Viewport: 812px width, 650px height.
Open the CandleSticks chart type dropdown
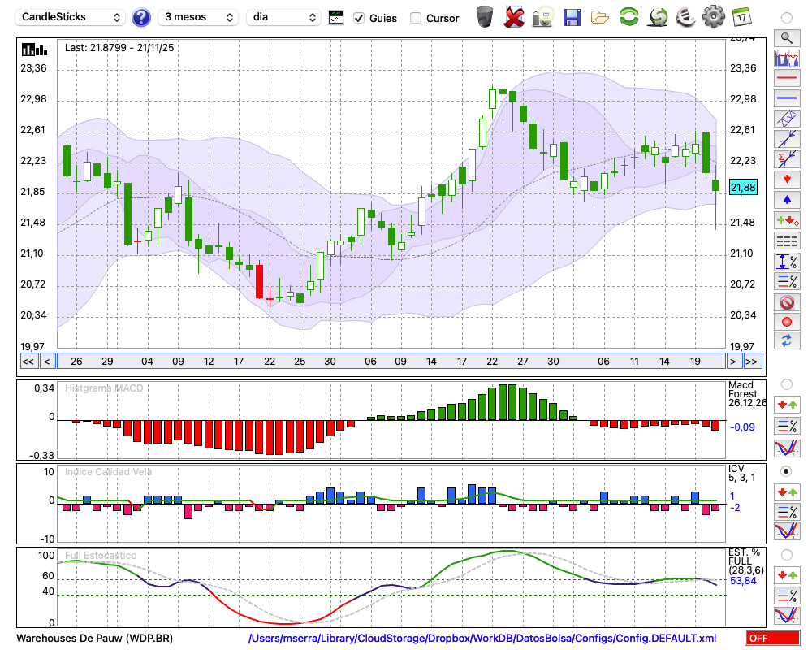71,17
